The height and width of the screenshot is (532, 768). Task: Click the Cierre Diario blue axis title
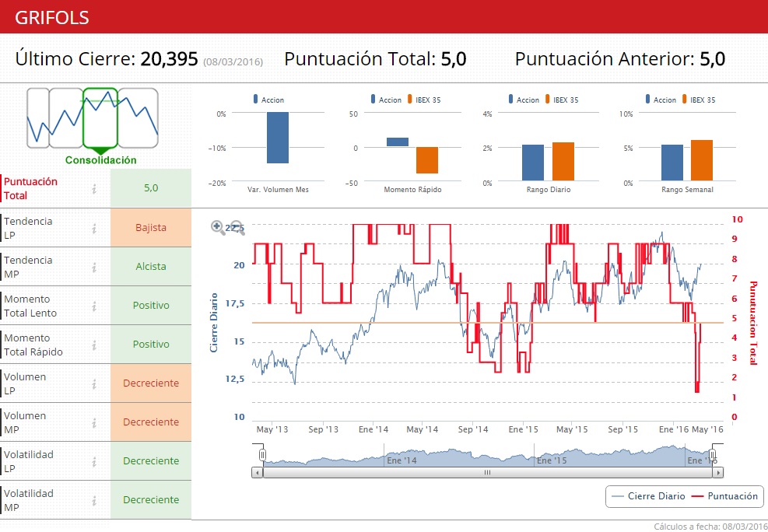pyautogui.click(x=213, y=323)
